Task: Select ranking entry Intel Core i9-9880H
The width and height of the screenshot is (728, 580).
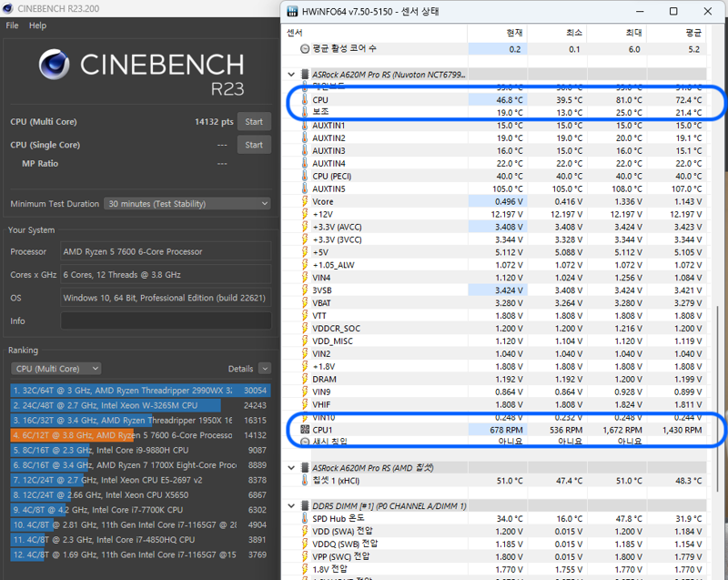Action: click(x=140, y=450)
